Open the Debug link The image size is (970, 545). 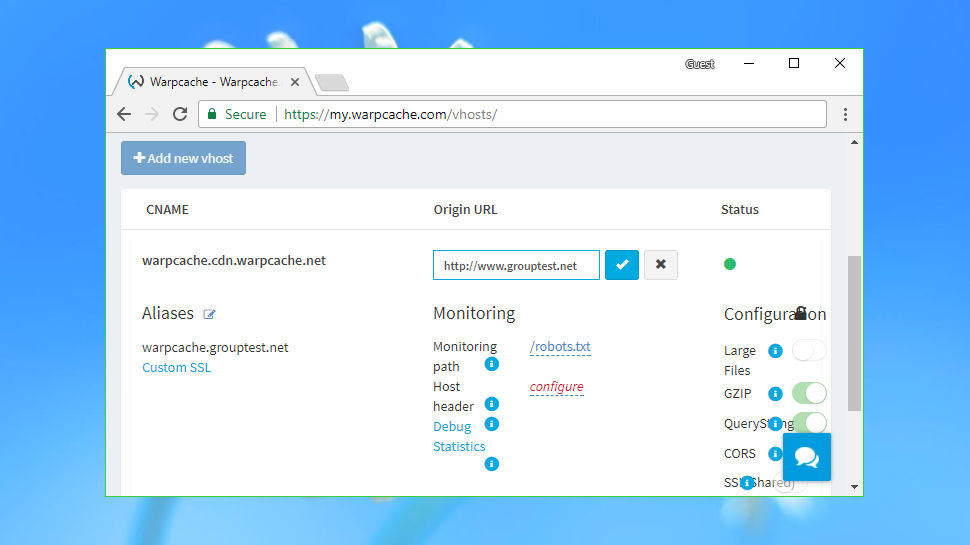point(452,426)
